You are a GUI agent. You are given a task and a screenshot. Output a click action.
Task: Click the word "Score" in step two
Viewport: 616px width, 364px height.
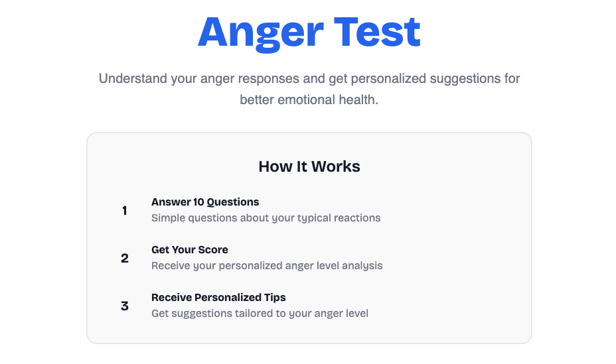tap(214, 249)
